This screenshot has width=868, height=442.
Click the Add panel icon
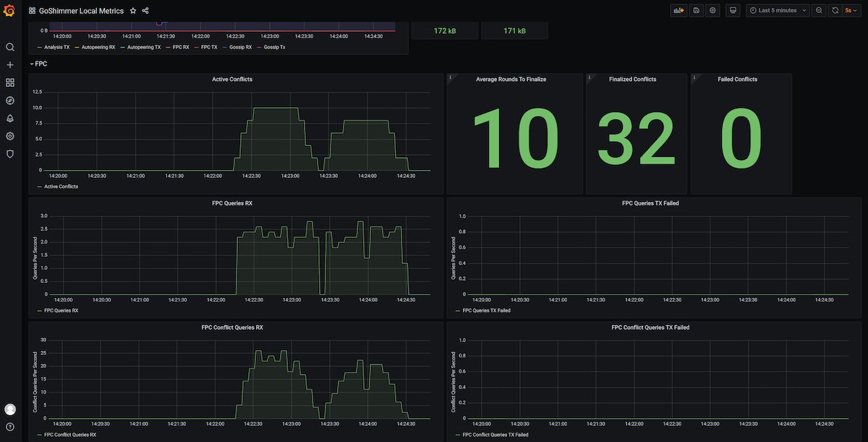tap(678, 11)
